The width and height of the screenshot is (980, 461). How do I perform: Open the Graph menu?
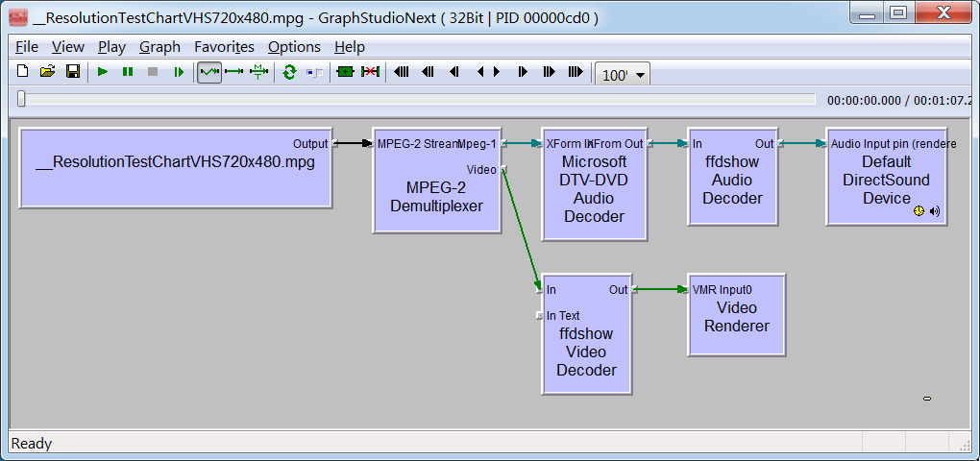coord(160,47)
